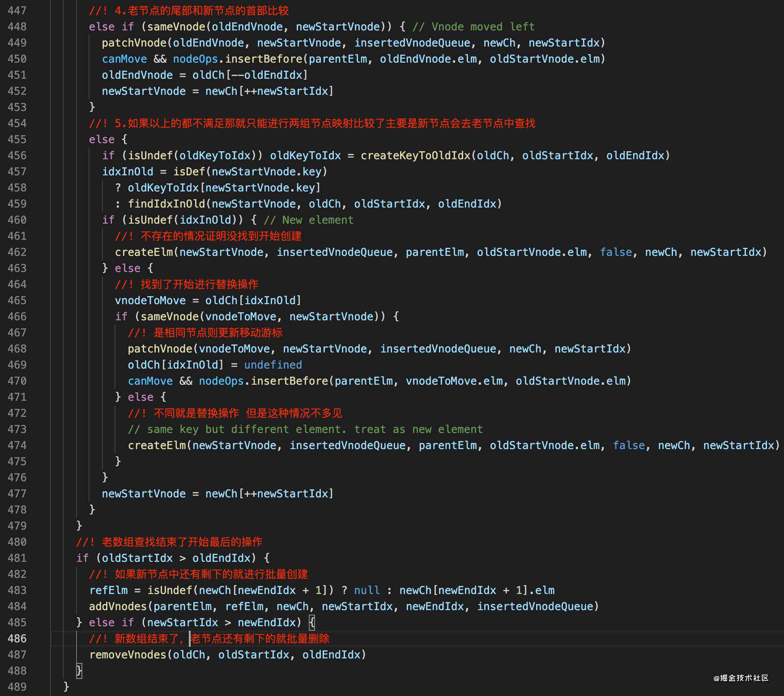Click the 'findIdxInOld' function call

click(166, 204)
